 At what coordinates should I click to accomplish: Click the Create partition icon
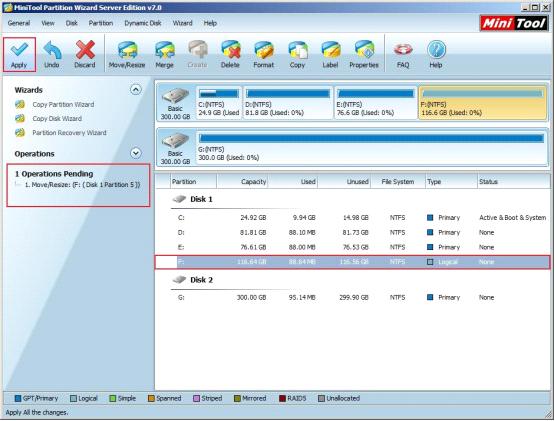tap(198, 50)
